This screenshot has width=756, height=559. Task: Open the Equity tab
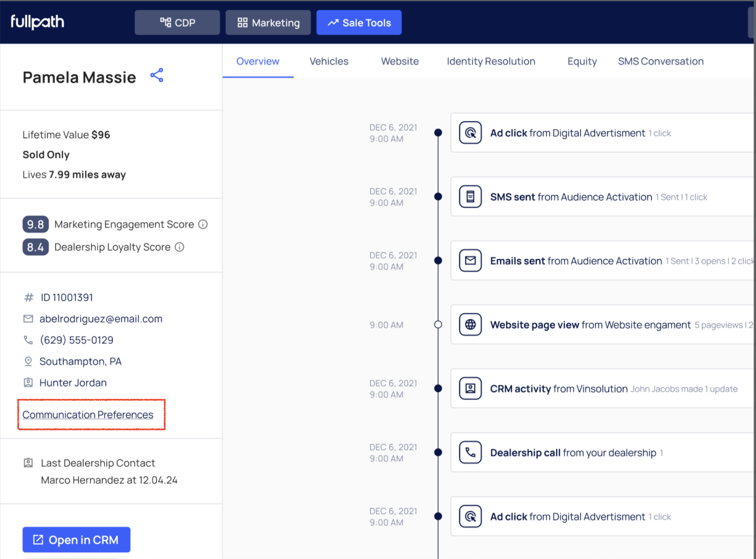(582, 61)
